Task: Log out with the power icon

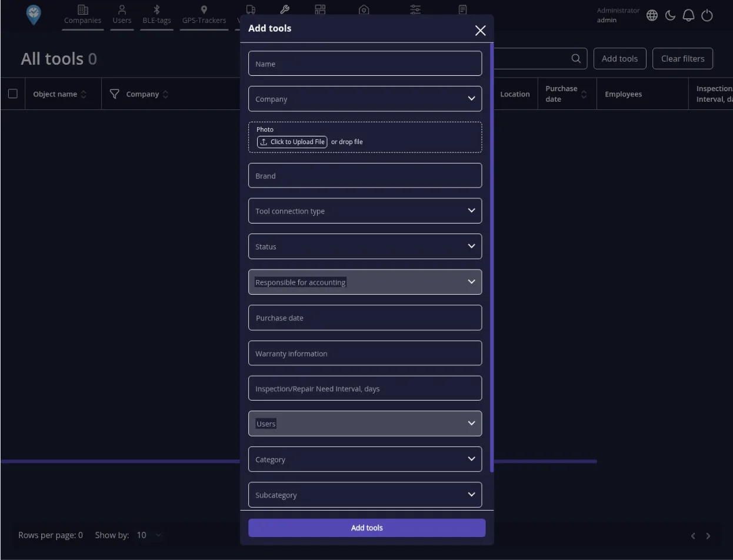Action: [x=707, y=15]
